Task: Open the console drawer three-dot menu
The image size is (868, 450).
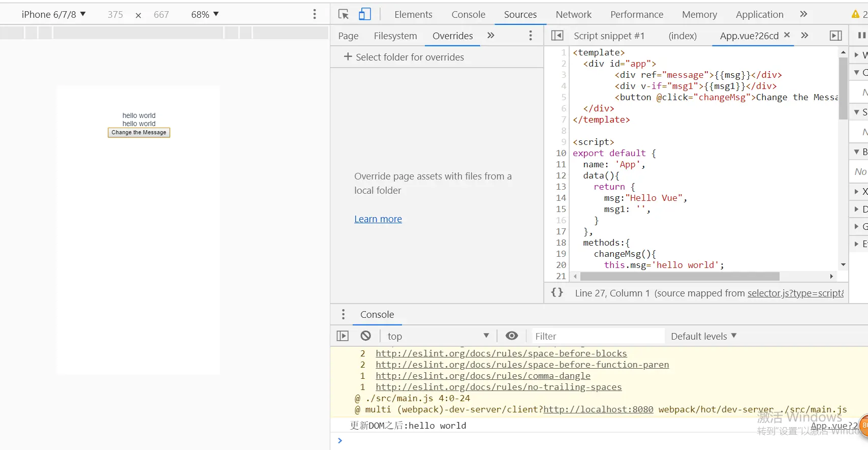Action: pos(343,314)
